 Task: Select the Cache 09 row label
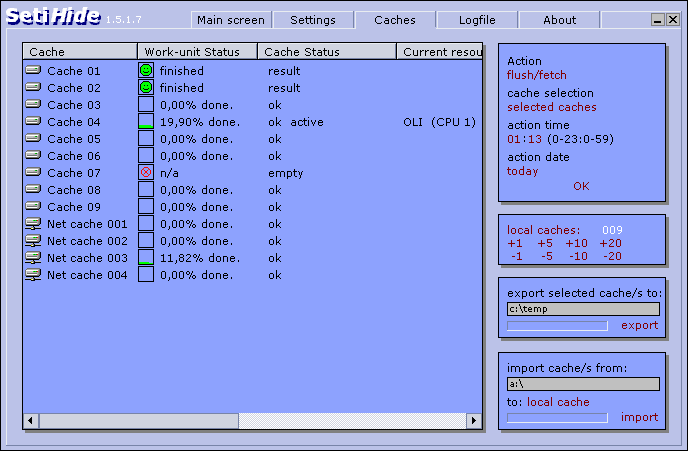[74, 207]
